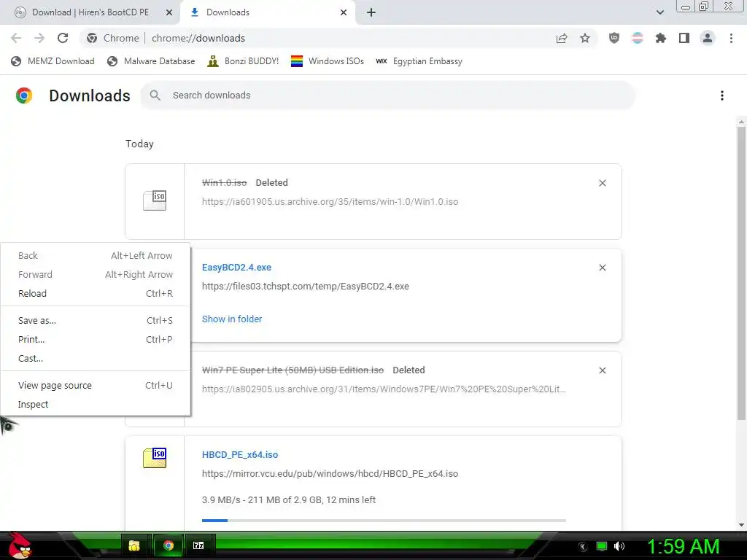Click the volume speaker tray icon
The height and width of the screenshot is (560, 747).
(619, 546)
